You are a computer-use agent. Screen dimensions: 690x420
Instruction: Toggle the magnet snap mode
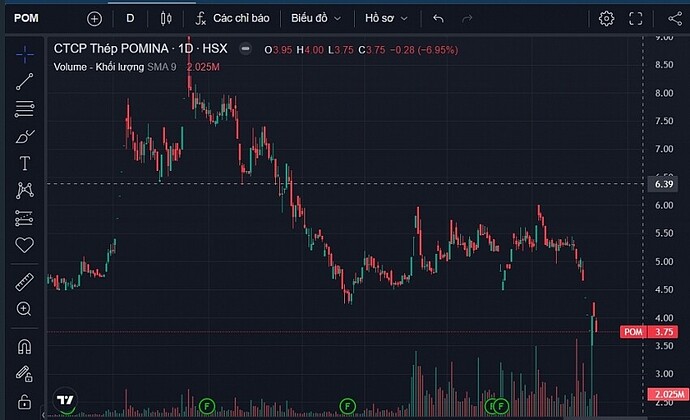(25, 347)
